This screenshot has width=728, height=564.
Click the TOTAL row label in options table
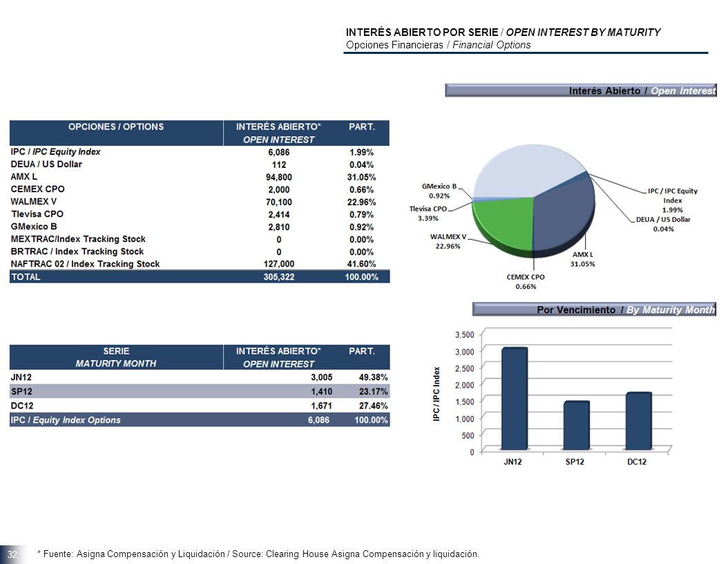[26, 277]
